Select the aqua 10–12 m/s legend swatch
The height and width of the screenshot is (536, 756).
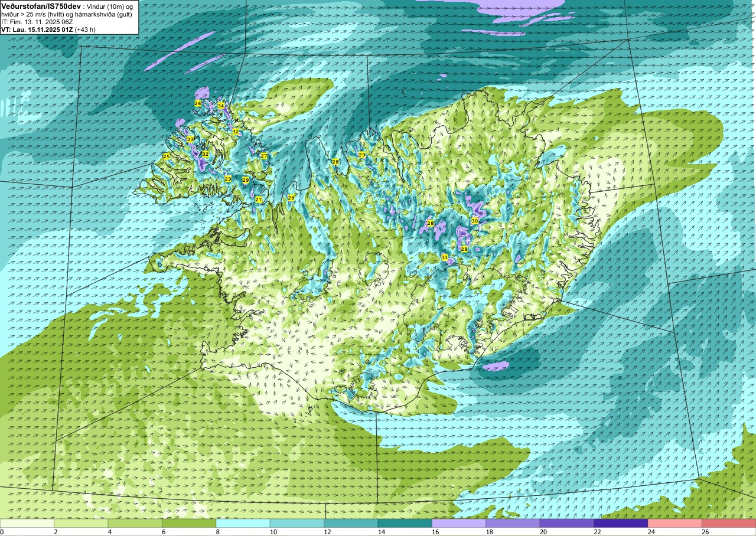[x=297, y=523]
